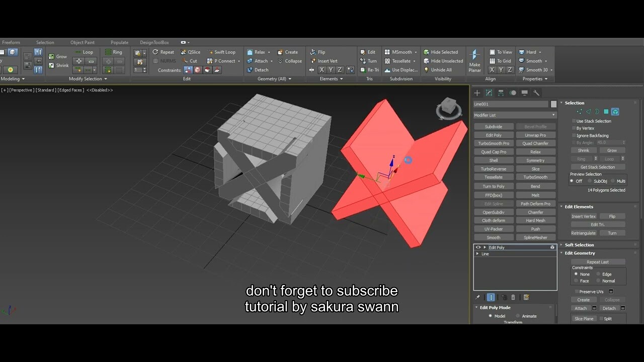Viewport: 644px width, 362px height.
Task: Enable the By Vertex checkbox
Action: (x=574, y=128)
